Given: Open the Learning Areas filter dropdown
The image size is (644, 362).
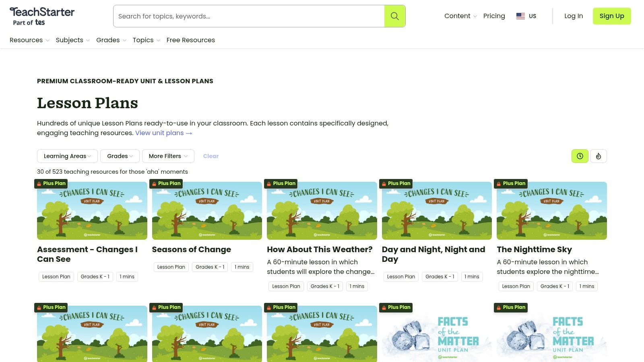Looking at the screenshot, I should coord(67,156).
